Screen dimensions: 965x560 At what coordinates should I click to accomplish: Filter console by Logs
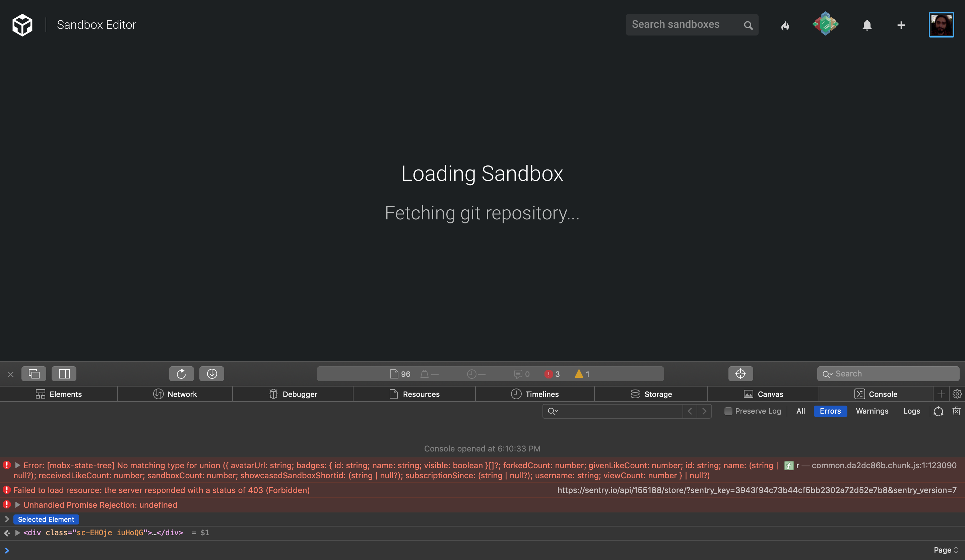tap(911, 411)
